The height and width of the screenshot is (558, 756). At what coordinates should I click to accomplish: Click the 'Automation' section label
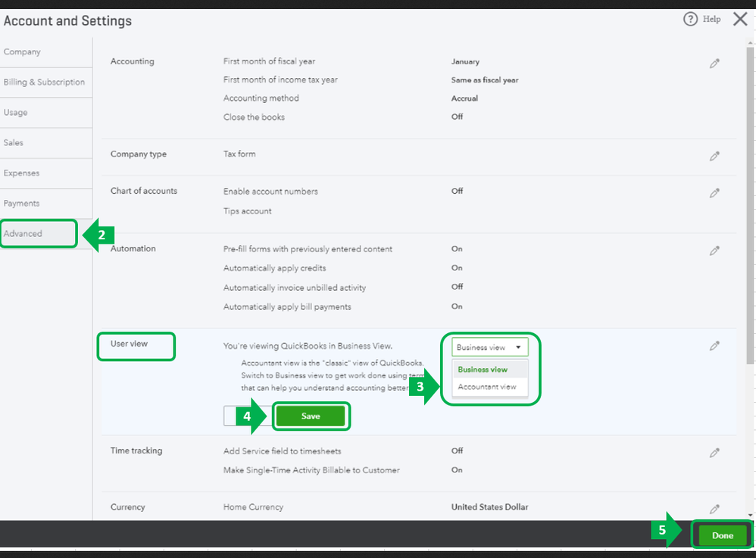tap(133, 248)
